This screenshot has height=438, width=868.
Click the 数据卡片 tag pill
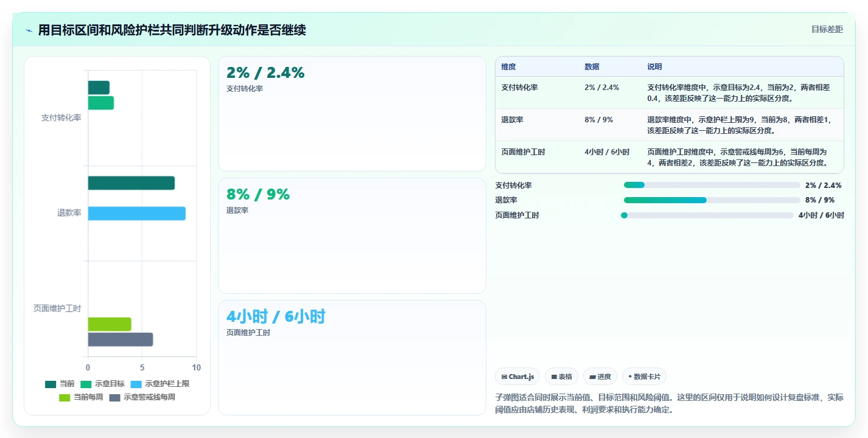point(644,377)
